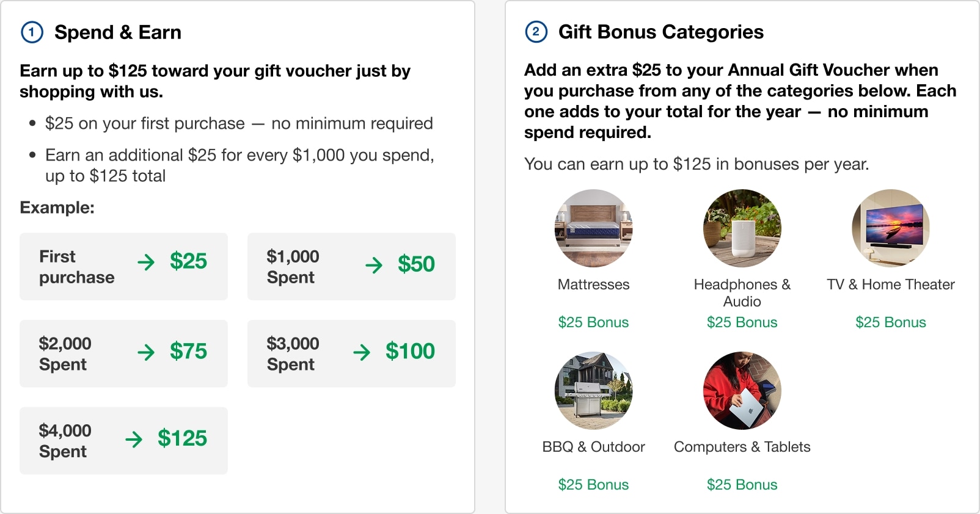Open the Headphones & Audio text link
Viewport: 980px width, 514px height.
(x=742, y=293)
